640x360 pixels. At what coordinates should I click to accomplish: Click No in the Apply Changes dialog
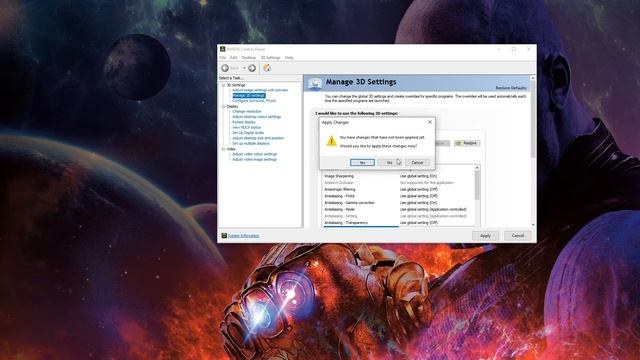pyautogui.click(x=389, y=162)
